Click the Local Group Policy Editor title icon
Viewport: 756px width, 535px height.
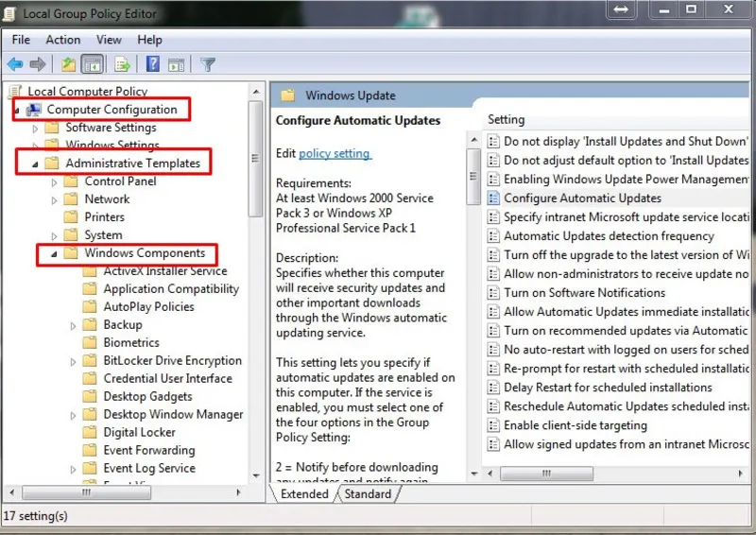coord(9,13)
